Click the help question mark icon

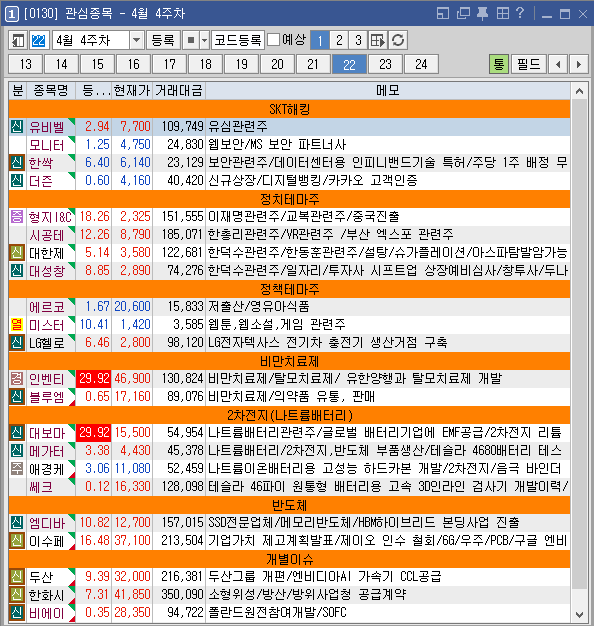(x=520, y=14)
